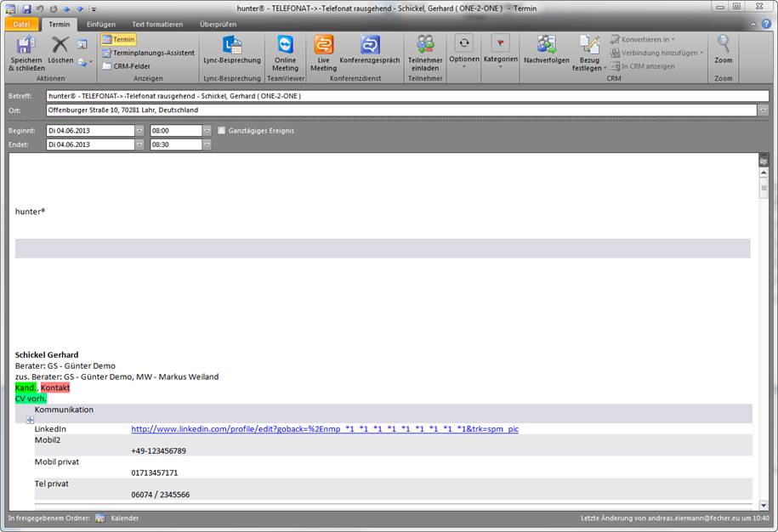Open the start date dropdown

139,131
